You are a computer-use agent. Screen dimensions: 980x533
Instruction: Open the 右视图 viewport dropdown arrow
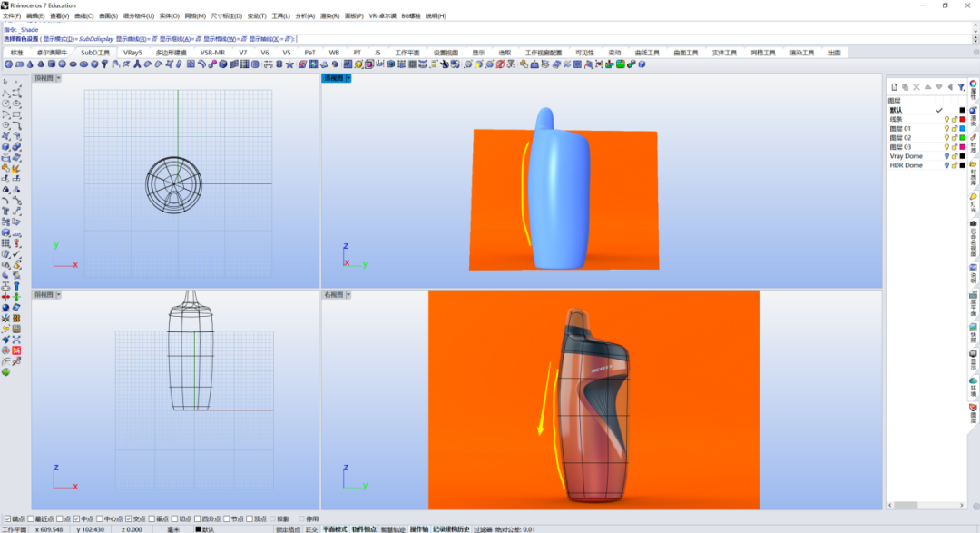click(348, 295)
